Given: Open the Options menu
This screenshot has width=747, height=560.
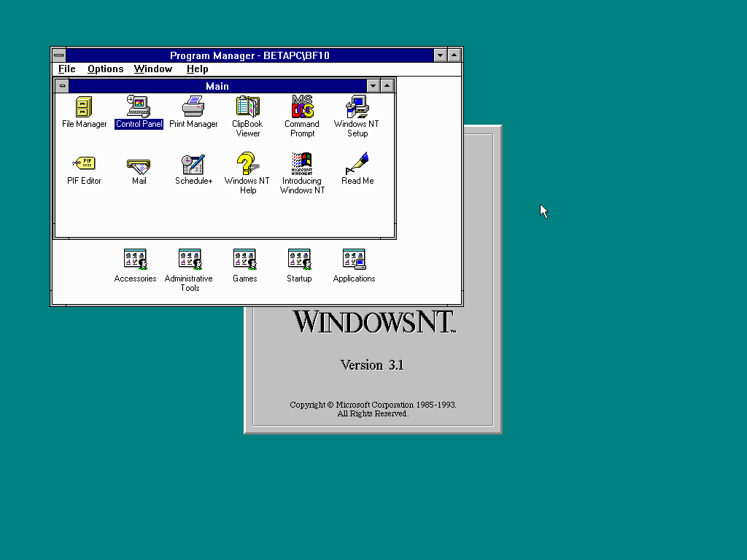Looking at the screenshot, I should coord(105,69).
